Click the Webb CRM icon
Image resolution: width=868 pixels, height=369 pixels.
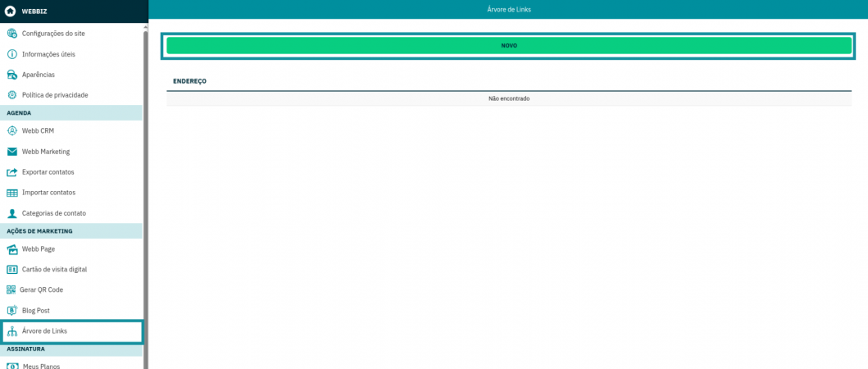12,131
